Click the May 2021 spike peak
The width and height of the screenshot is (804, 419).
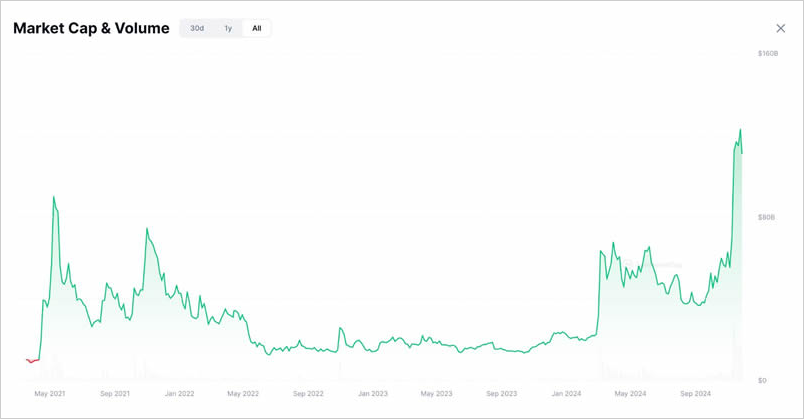[x=54, y=197]
